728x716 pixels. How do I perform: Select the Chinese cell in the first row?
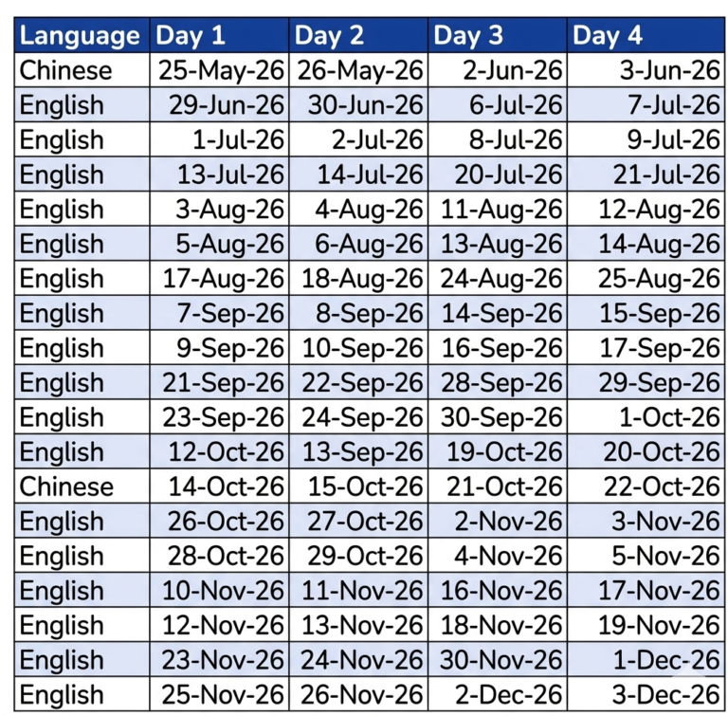pos(82,70)
